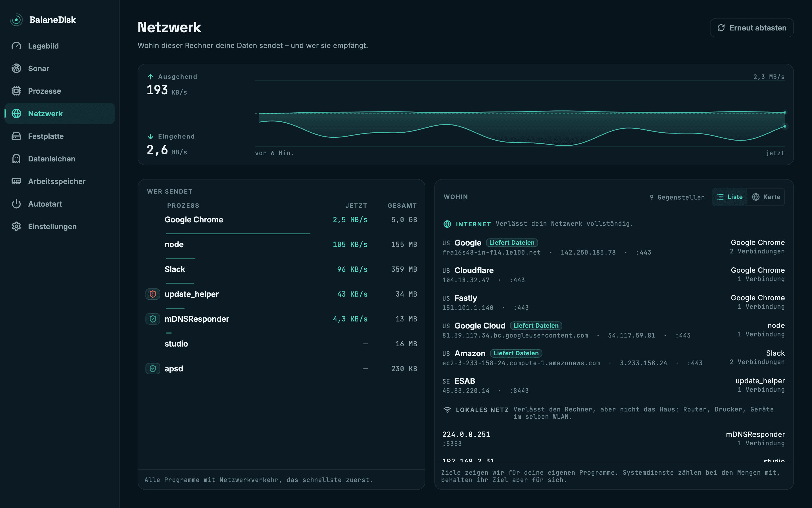Click the shield icon beside apsd
This screenshot has width=812, height=508.
(x=153, y=369)
